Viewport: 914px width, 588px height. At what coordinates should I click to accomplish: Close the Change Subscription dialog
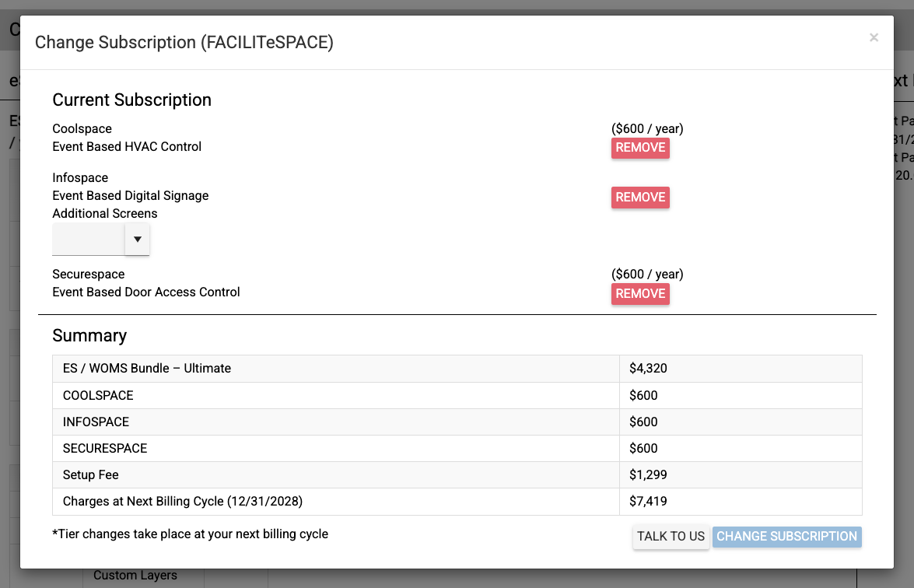874,38
